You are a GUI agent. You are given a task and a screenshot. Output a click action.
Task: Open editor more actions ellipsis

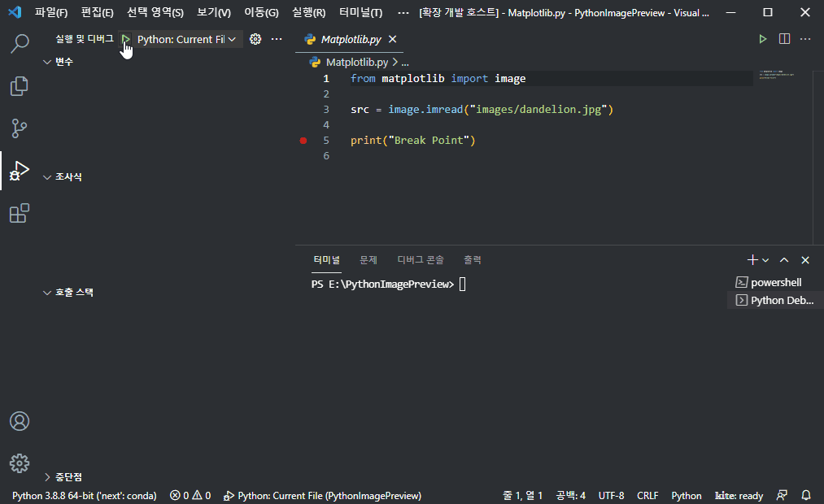pyautogui.click(x=805, y=39)
